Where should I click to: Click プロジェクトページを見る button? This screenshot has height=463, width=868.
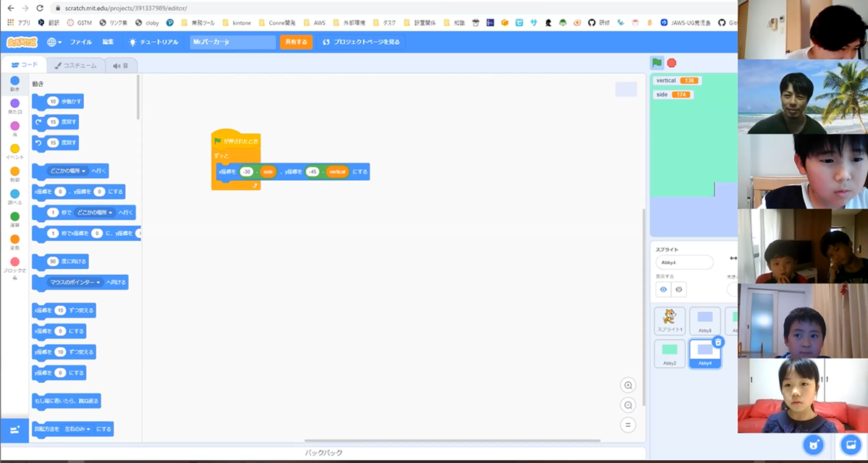coord(361,42)
